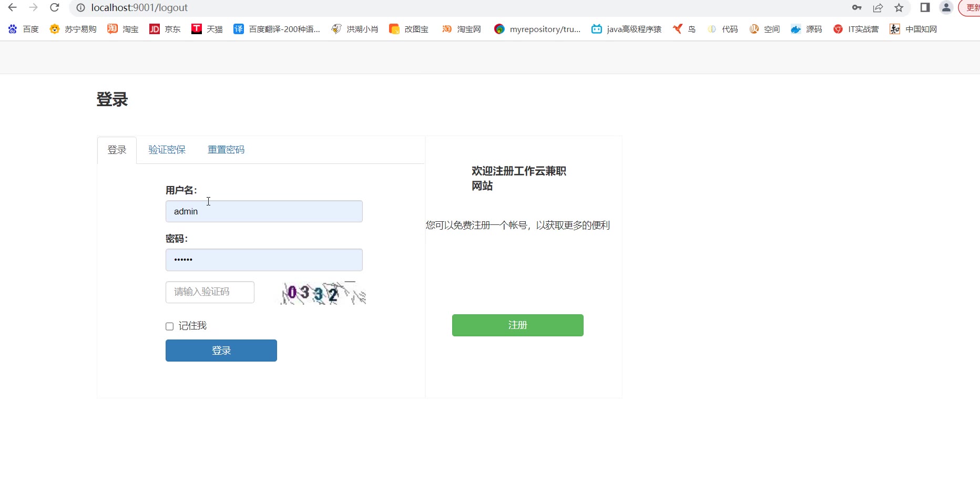Focus the 用户名 field containing admin
This screenshot has height=494, width=980.
click(x=264, y=211)
